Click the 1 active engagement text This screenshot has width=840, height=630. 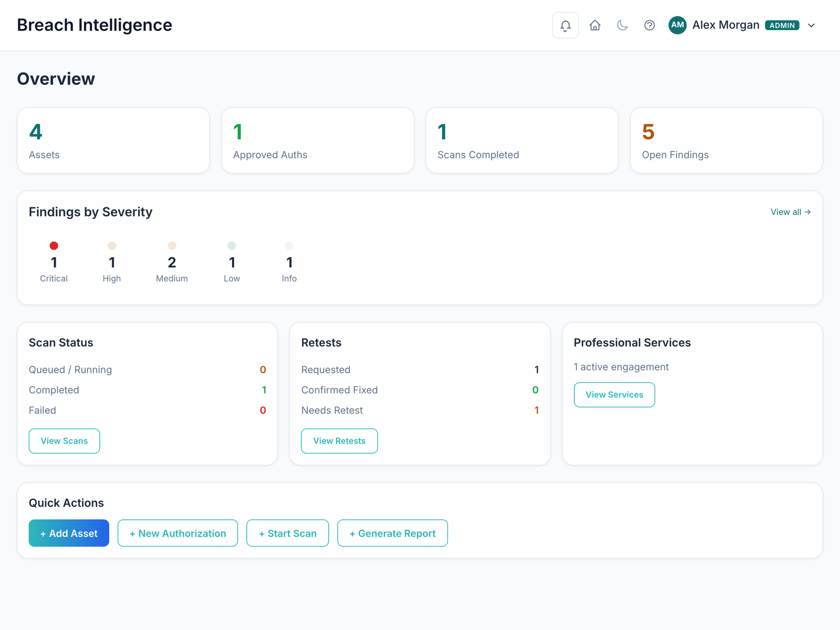[x=621, y=367]
